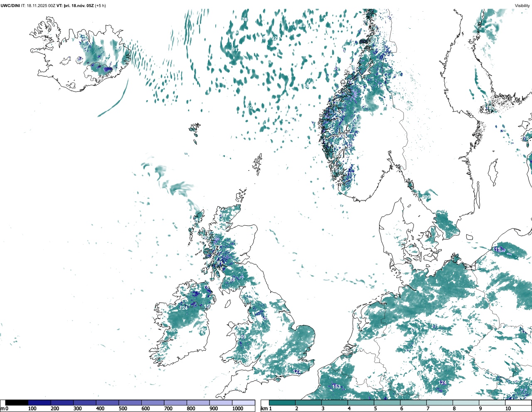Image resolution: width=532 pixels, height=412 pixels.
Task: Click the 'IT: 18.11.2025 00Z' initial time text
Action: (38, 5)
